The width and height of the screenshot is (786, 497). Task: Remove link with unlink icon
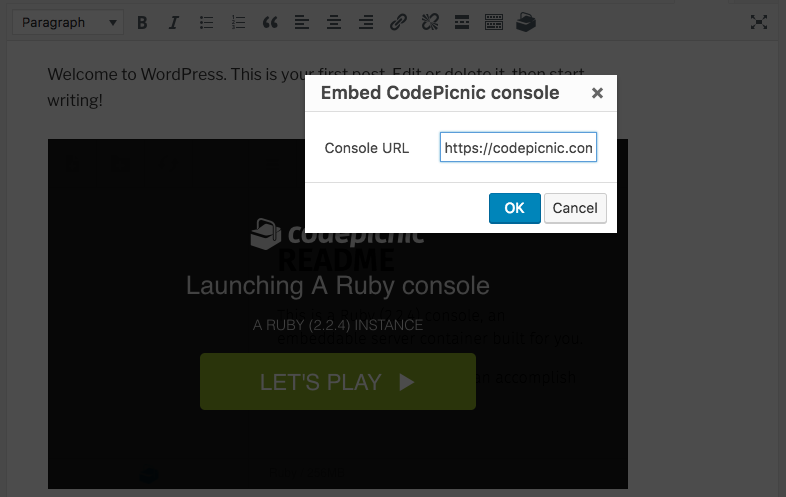pos(430,23)
